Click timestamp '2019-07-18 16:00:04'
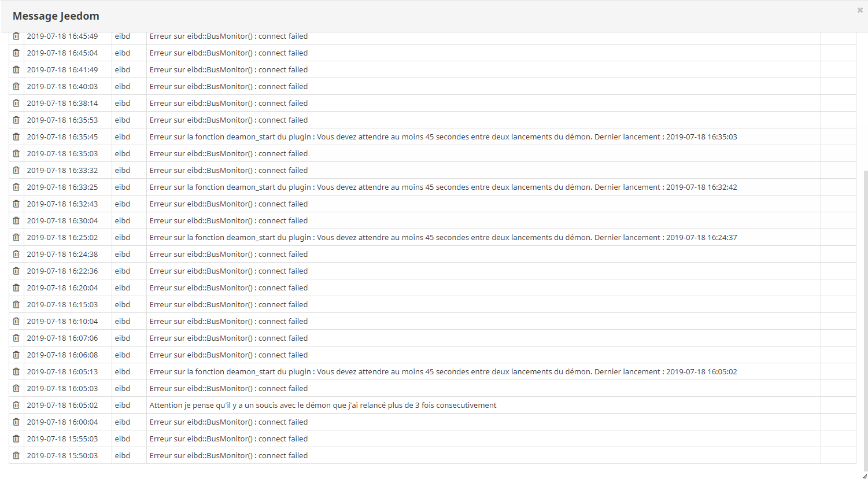Viewport: 868px width, 479px height. [x=62, y=422]
